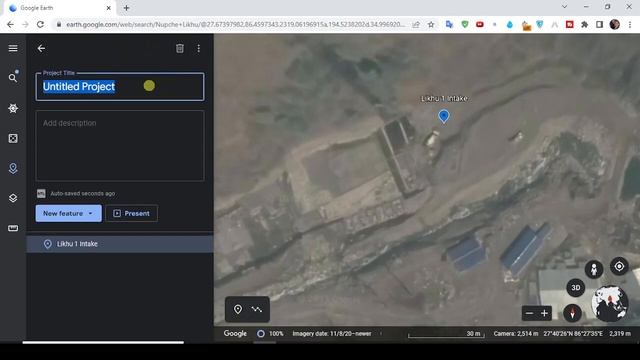Open the Map Style layers icon
This screenshot has height=360, width=640.
coord(13,198)
